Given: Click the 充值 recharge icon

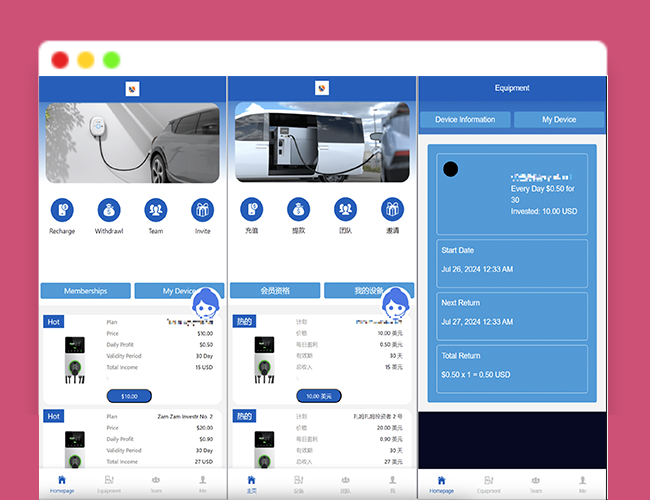Looking at the screenshot, I should coord(251,210).
